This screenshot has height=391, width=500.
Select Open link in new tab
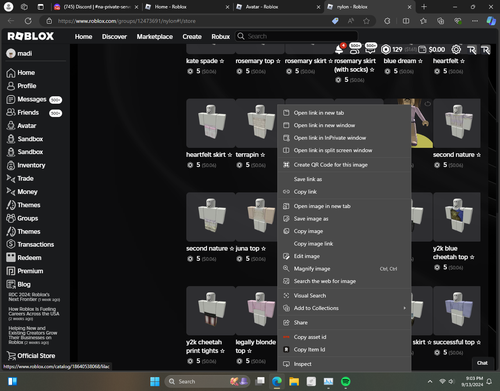[x=344, y=113]
